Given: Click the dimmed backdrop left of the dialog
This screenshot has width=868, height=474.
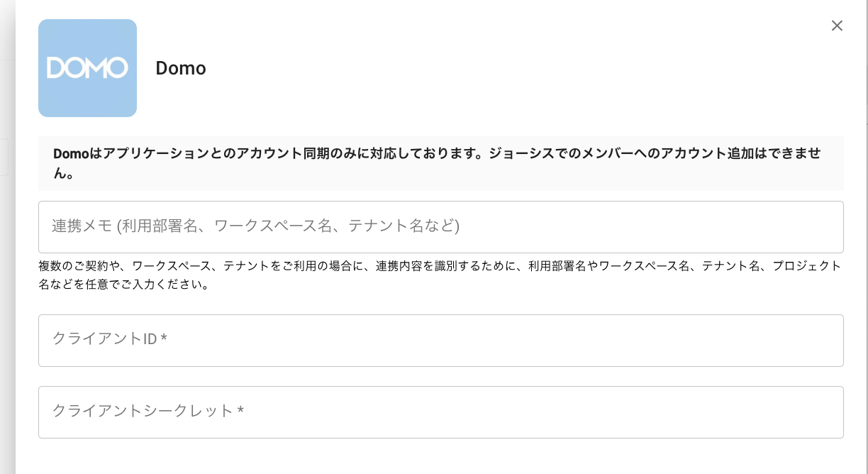Looking at the screenshot, I should 7,284.
